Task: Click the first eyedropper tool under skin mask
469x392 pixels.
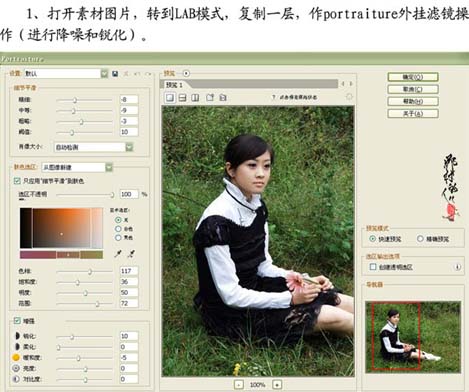Action: (118, 254)
